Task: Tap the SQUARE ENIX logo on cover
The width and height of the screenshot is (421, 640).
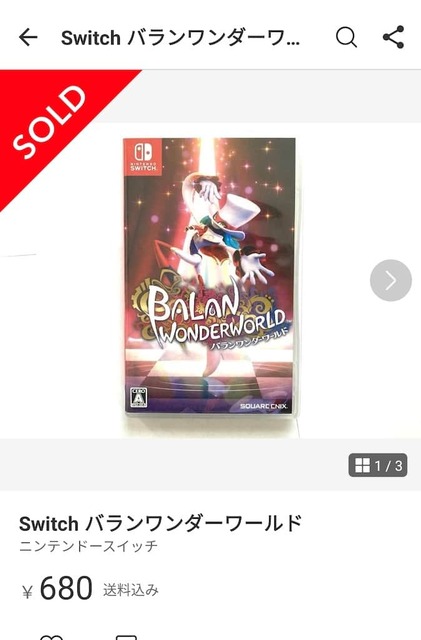Action: coord(263,406)
